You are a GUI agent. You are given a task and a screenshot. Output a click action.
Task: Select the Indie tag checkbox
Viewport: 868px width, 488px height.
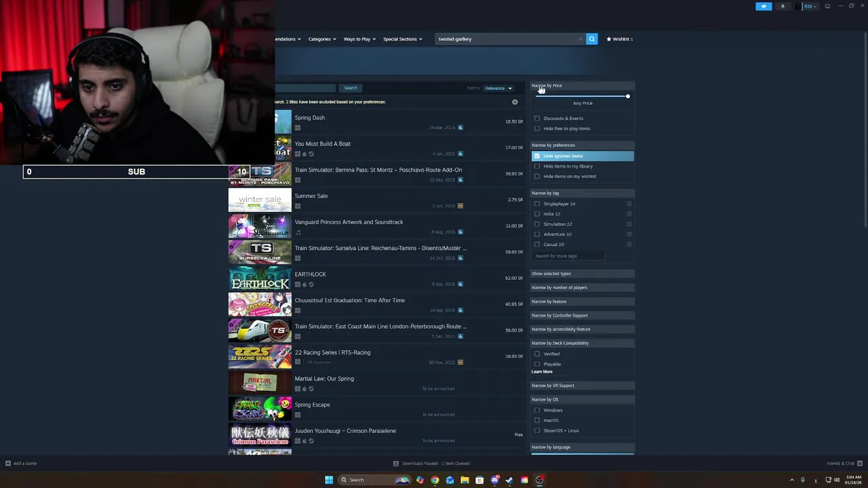coord(537,214)
